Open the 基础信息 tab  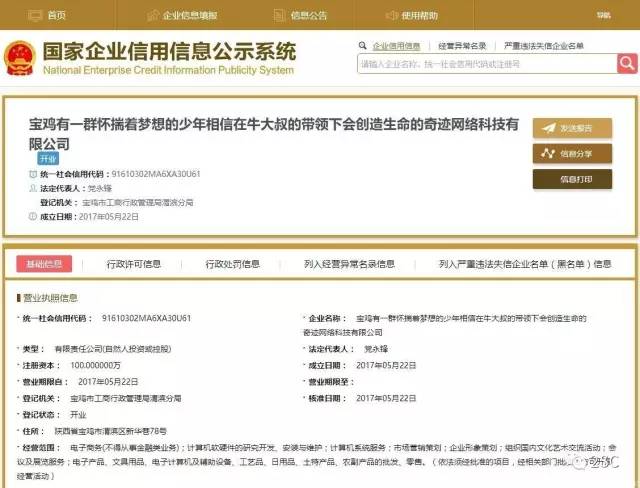44,264
